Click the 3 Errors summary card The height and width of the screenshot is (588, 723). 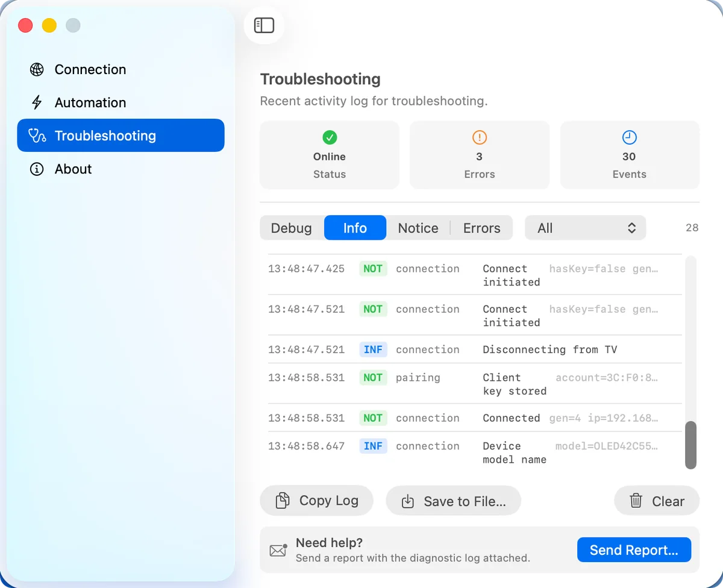click(480, 155)
